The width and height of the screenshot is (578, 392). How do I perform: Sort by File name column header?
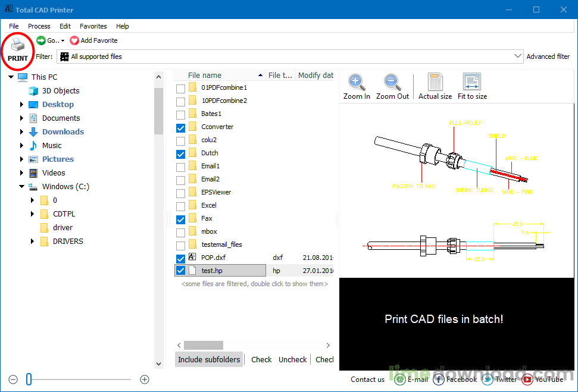(220, 75)
